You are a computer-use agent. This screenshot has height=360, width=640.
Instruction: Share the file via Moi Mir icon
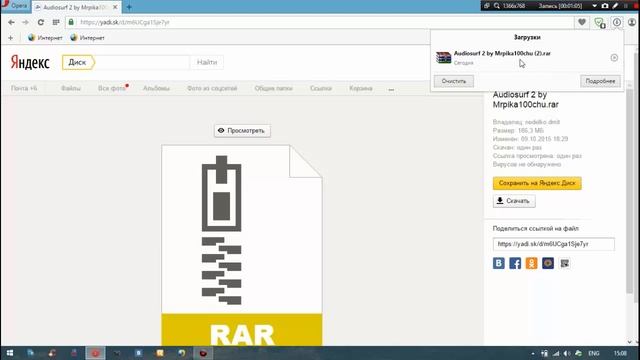[x=548, y=263]
